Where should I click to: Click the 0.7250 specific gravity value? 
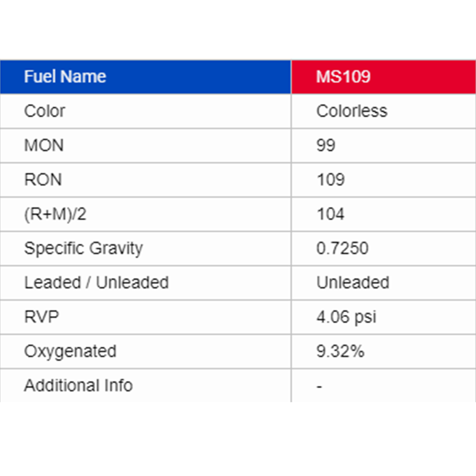point(342,248)
